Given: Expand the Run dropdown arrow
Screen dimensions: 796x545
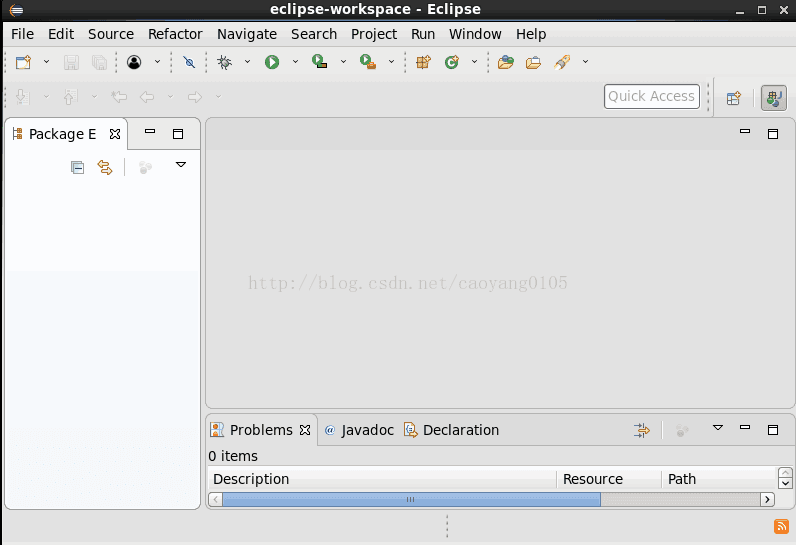Looking at the screenshot, I should point(295,62).
